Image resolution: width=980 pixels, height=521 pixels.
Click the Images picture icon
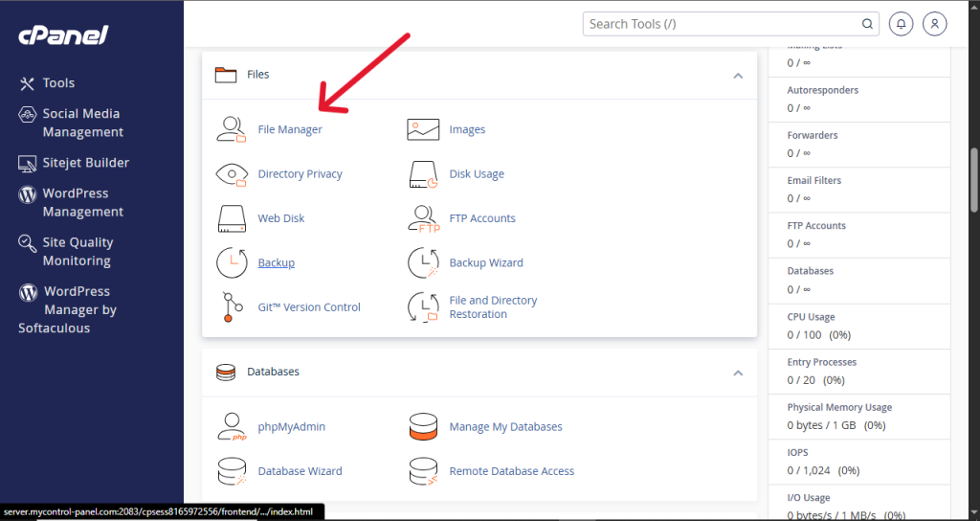[423, 129]
